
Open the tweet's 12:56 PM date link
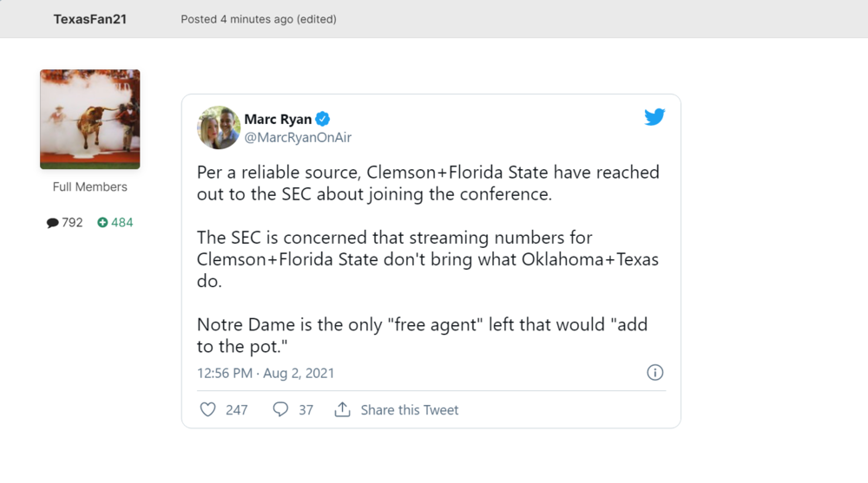click(x=266, y=373)
